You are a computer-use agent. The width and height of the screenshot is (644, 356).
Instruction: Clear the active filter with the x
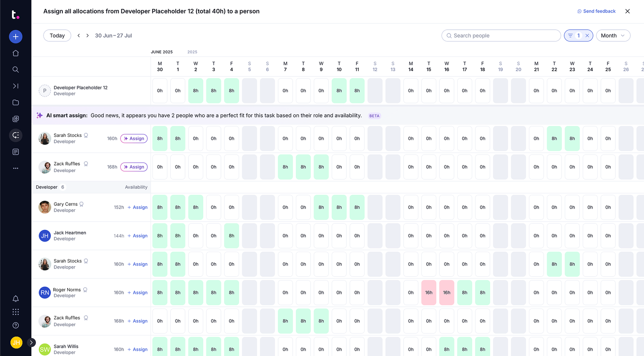587,35
